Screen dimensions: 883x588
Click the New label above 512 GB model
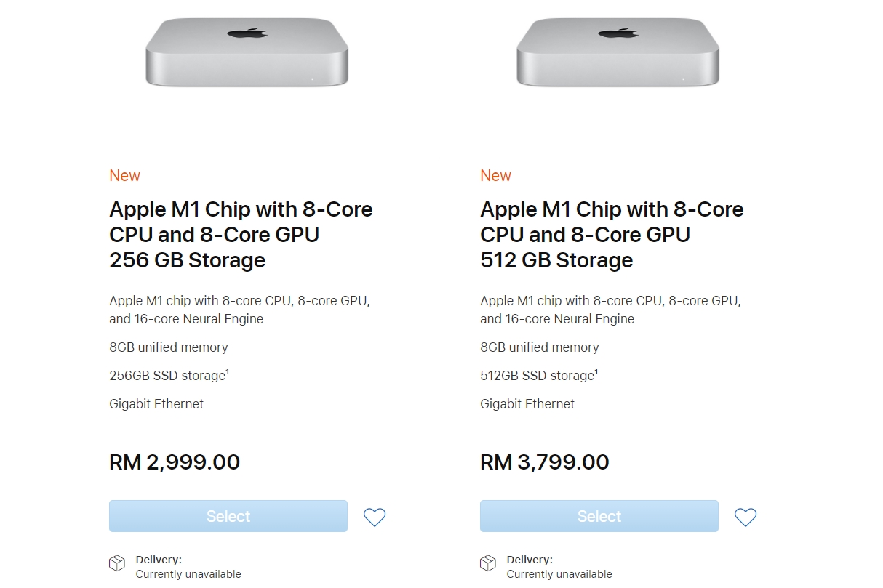495,176
